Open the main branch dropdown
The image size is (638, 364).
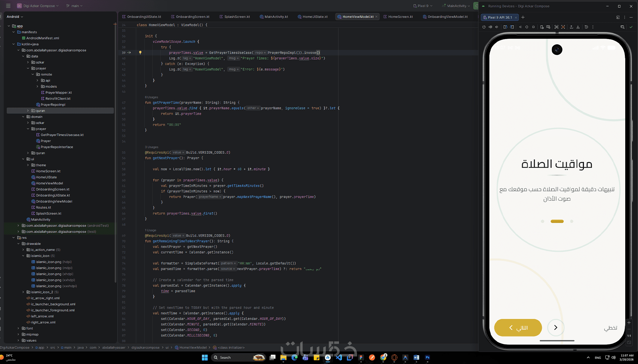pos(74,6)
